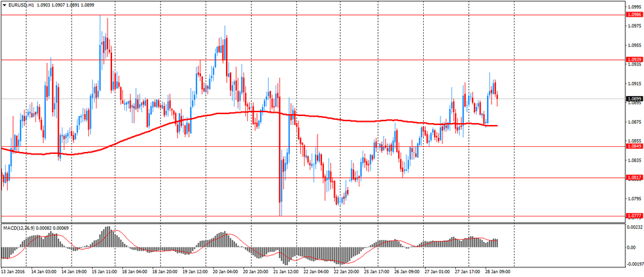Click the 13 Jan 2016 date label

click(12, 272)
